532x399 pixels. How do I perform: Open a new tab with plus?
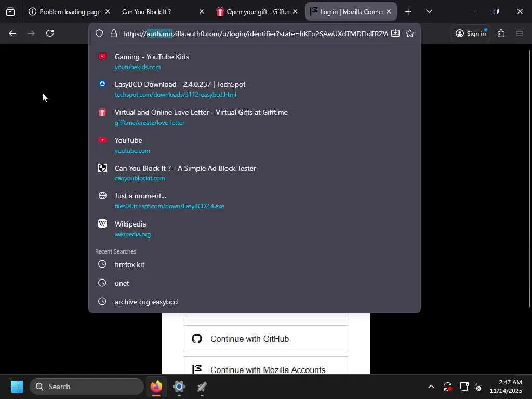click(408, 12)
